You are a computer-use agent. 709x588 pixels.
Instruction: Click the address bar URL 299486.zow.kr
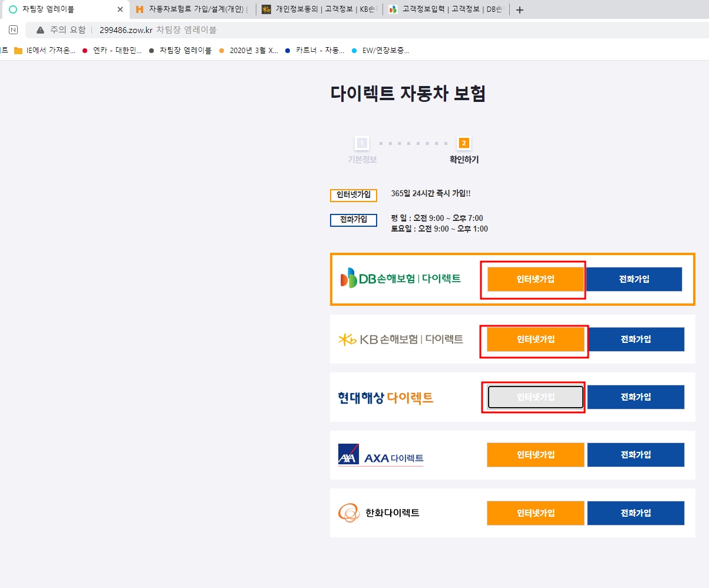pyautogui.click(x=126, y=29)
